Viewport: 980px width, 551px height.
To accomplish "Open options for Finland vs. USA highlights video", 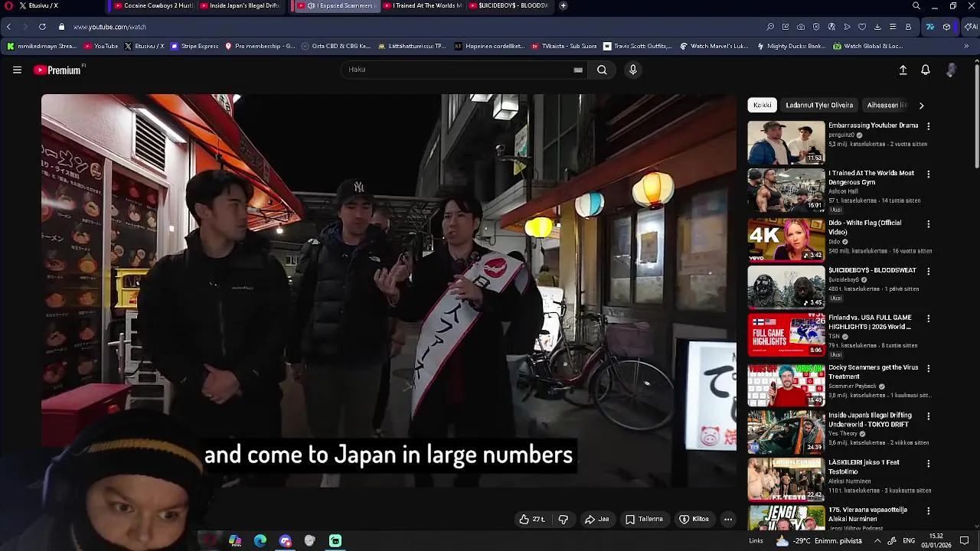I will [x=929, y=318].
